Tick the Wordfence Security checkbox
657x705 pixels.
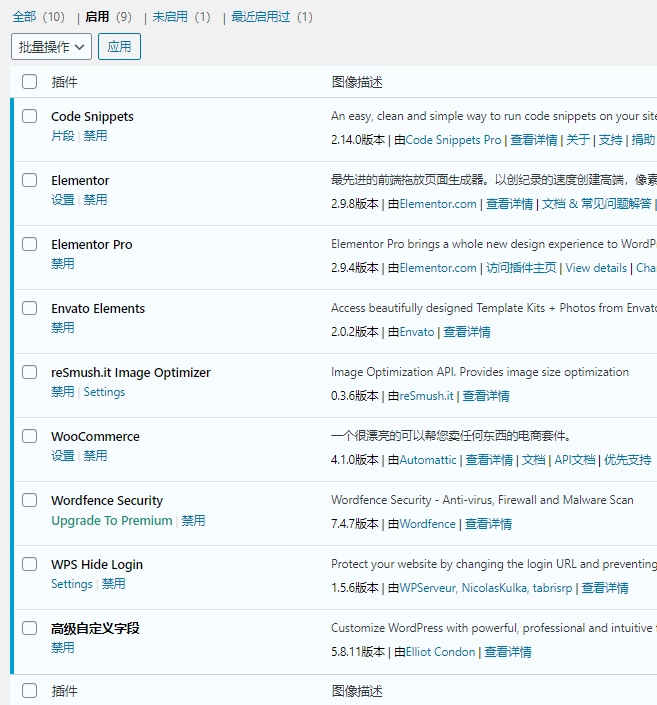(x=30, y=500)
